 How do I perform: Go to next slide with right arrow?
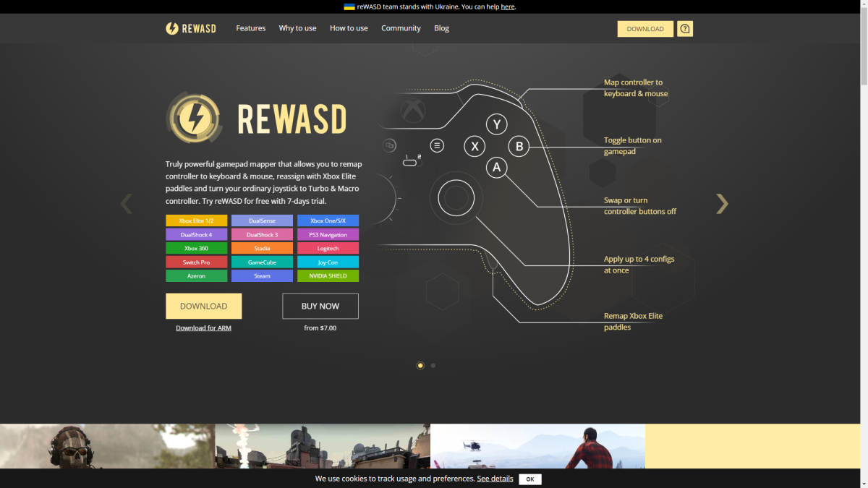point(721,204)
